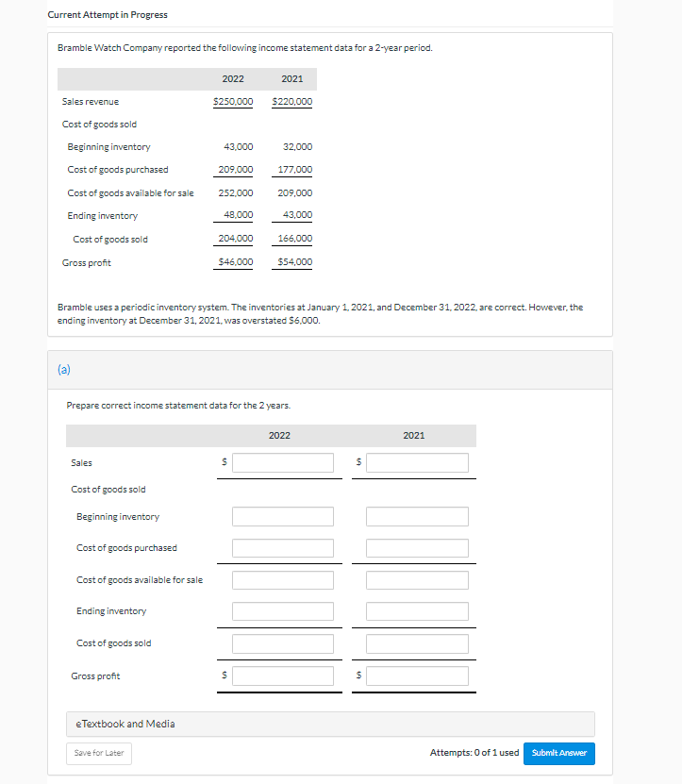Viewport: 682px width, 784px height.
Task: Click the 2021 Sales input field
Action: pos(417,462)
